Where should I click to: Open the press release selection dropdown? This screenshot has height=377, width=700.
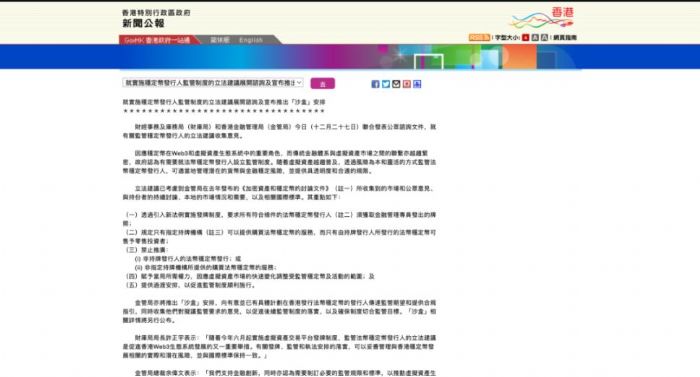213,83
